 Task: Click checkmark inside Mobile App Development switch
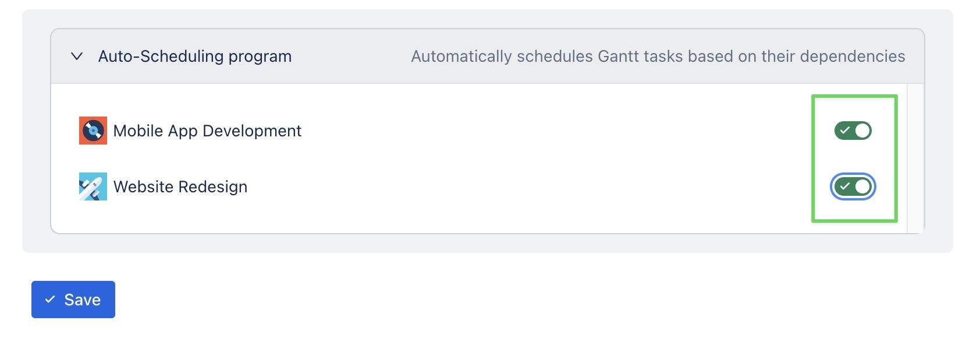pyautogui.click(x=845, y=131)
